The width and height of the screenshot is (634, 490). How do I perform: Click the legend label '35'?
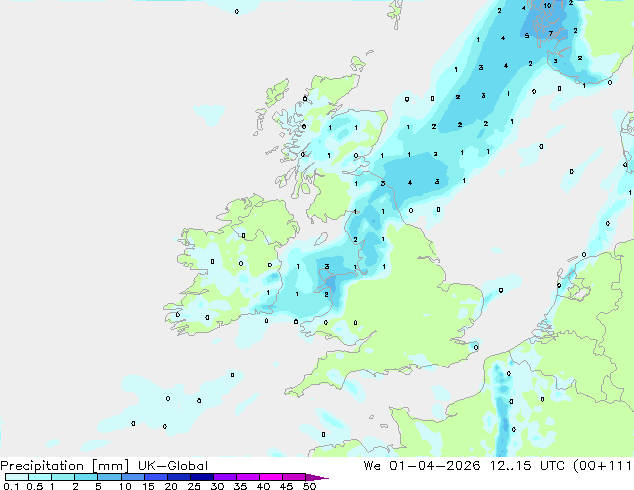click(x=240, y=486)
